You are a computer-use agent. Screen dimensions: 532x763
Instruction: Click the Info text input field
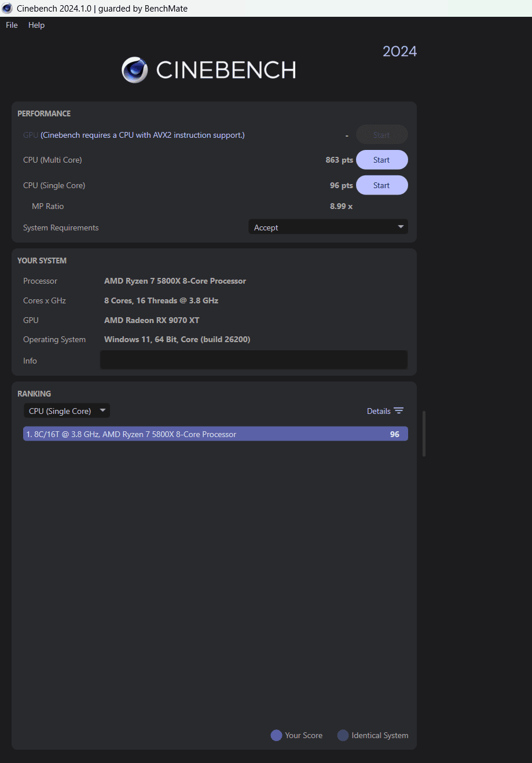(254, 360)
